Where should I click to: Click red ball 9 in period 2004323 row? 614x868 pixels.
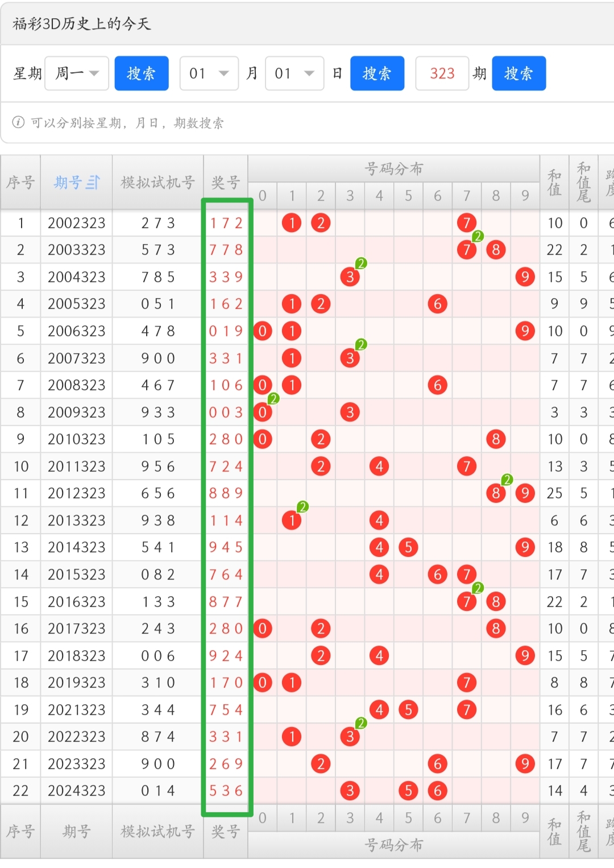525,277
